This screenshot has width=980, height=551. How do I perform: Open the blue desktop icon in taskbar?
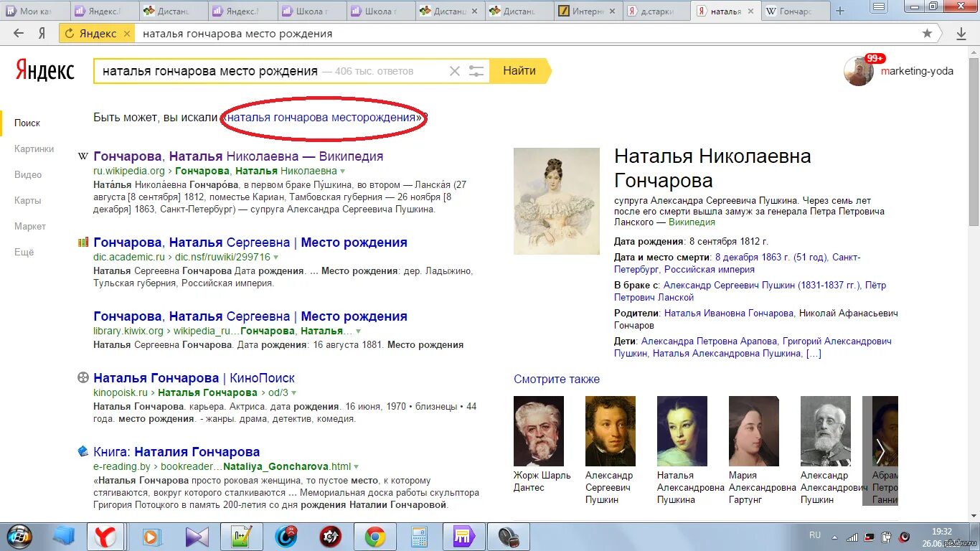coord(65,536)
